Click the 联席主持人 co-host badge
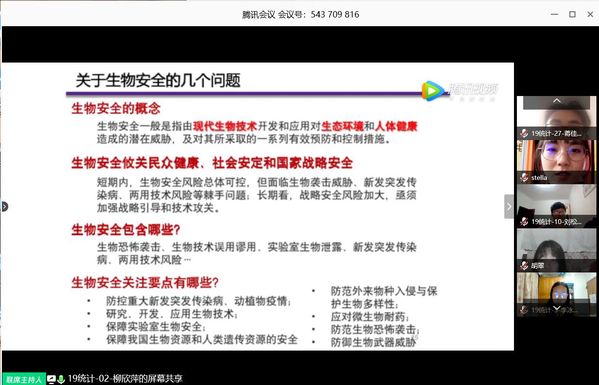 click(x=24, y=379)
